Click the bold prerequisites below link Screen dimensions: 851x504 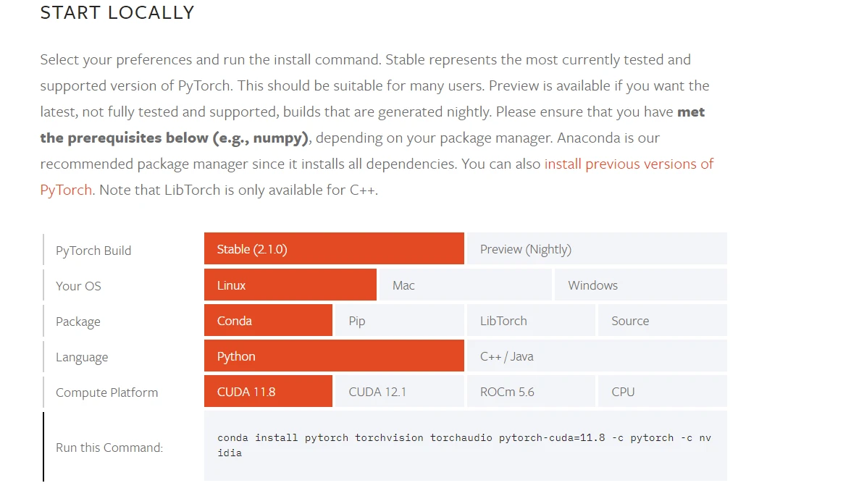(175, 138)
